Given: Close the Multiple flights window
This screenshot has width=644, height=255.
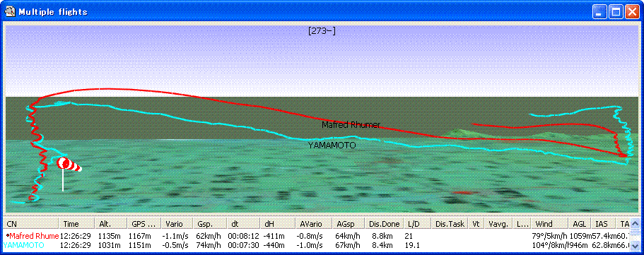Looking at the screenshot, I should pyautogui.click(x=632, y=12).
